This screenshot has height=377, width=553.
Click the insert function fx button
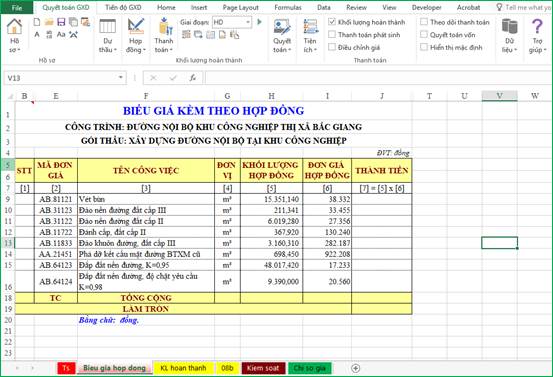point(193,78)
